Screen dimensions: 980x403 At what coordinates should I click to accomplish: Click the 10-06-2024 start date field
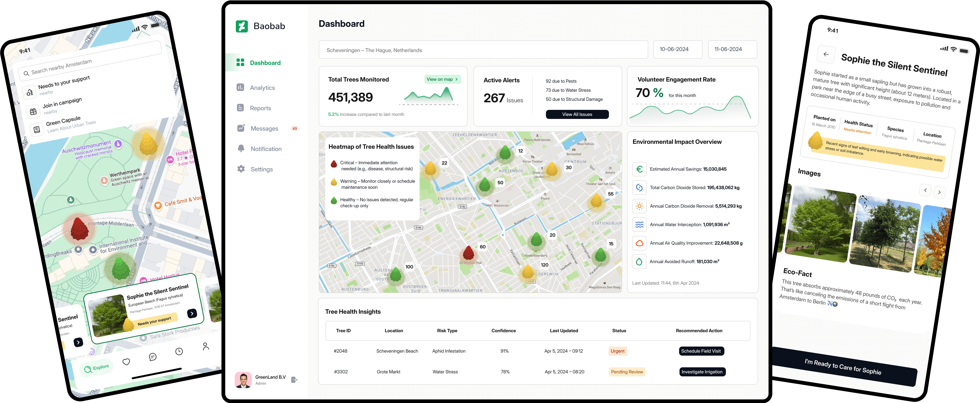(x=678, y=49)
